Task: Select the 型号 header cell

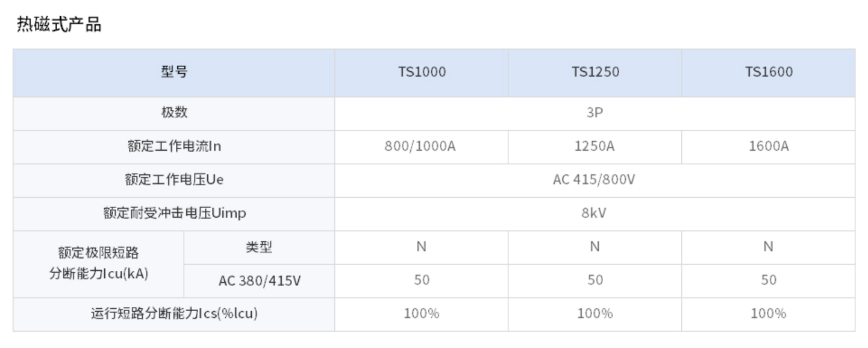Action: pyautogui.click(x=174, y=72)
